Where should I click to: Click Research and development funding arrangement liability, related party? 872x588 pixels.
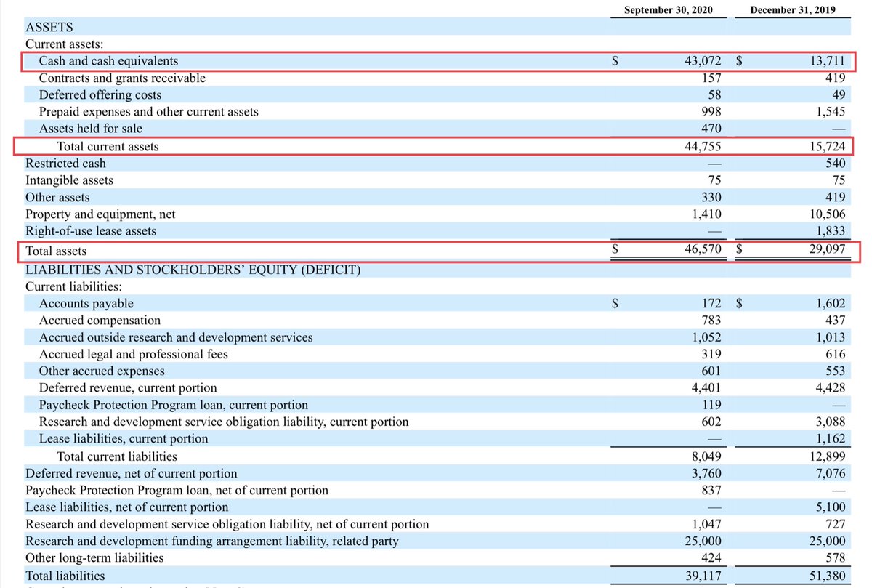point(212,541)
